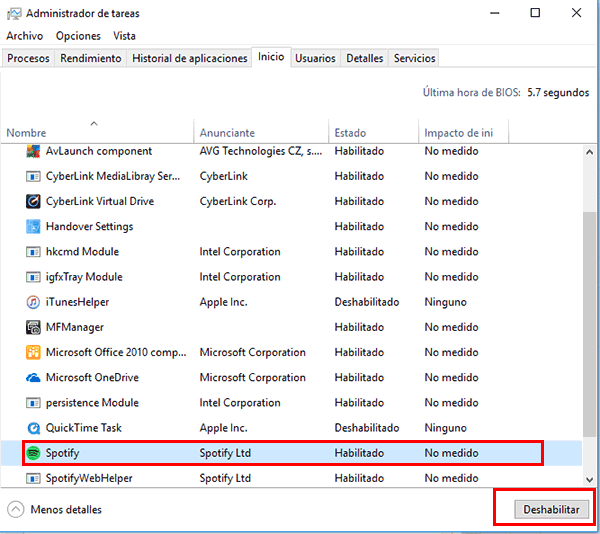Click the vertical scrollbar of the list

[590, 300]
